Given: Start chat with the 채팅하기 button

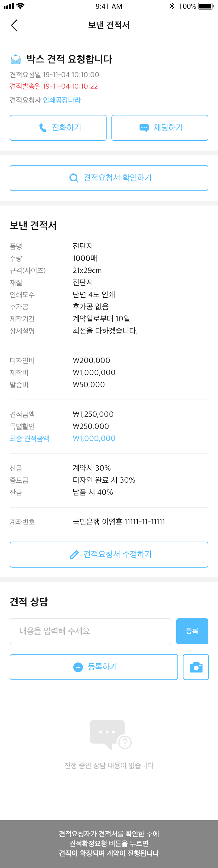Looking at the screenshot, I should (160, 128).
